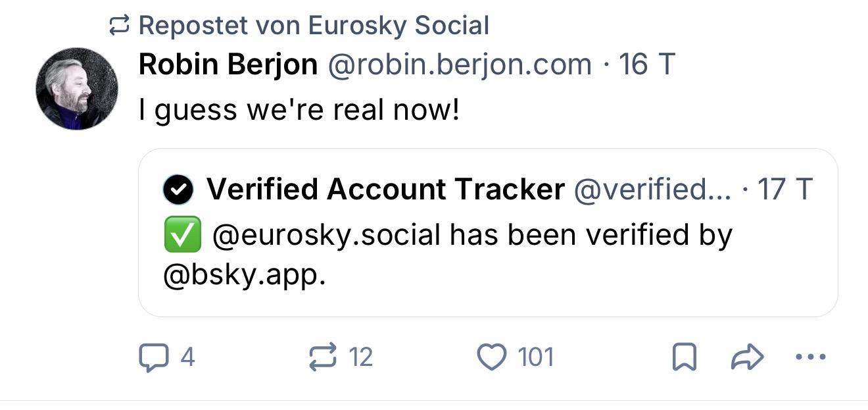Share the post via arrow icon

748,357
